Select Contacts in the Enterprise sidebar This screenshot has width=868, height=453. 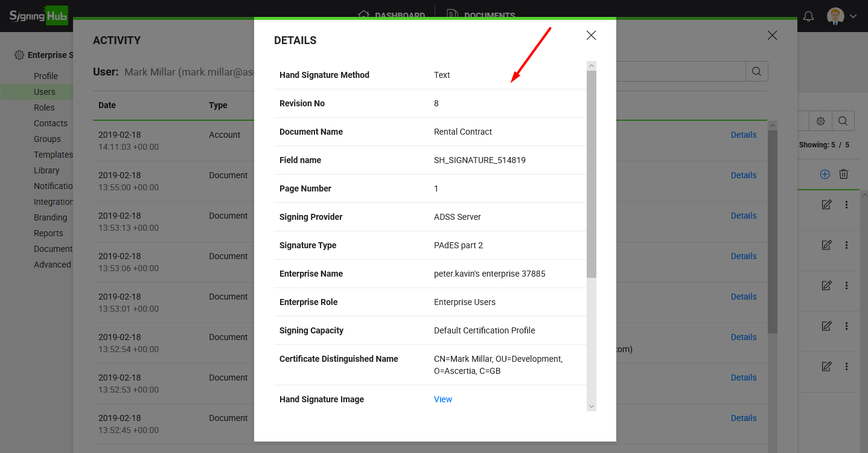[x=51, y=123]
